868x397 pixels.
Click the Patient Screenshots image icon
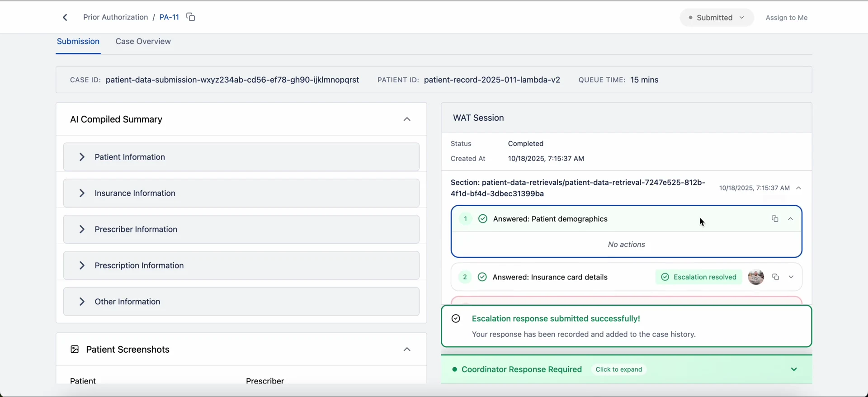coord(75,350)
